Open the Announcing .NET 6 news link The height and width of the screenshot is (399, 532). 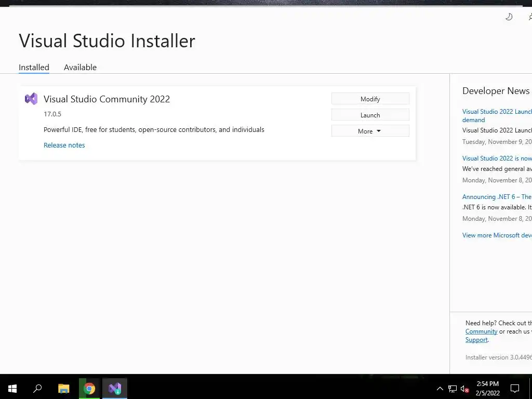[497, 197]
